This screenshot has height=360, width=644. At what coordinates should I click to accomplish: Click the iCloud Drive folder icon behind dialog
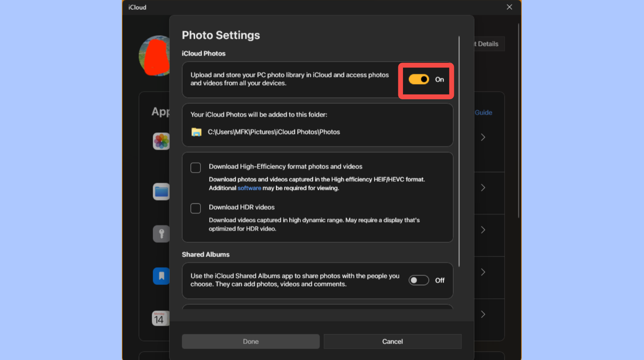tap(161, 192)
